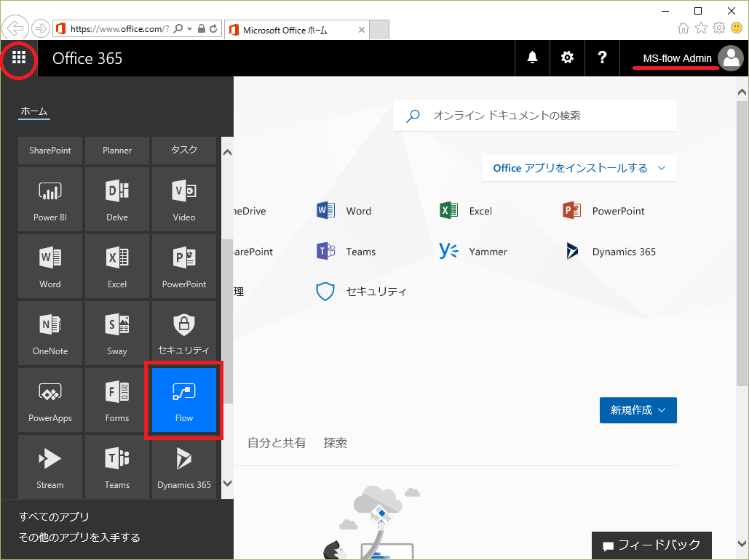Image resolution: width=749 pixels, height=560 pixels.
Task: Select the ホーム tab in app launcher
Action: (x=34, y=112)
